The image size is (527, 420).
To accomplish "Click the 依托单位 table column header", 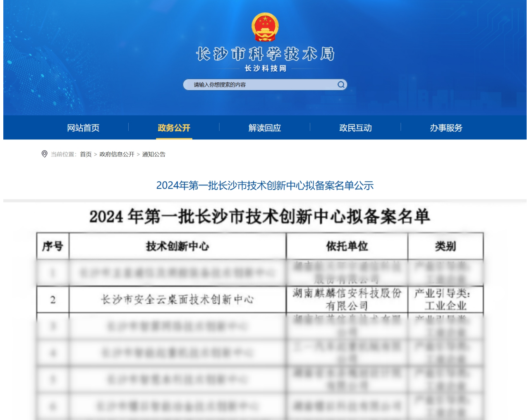I will click(347, 246).
